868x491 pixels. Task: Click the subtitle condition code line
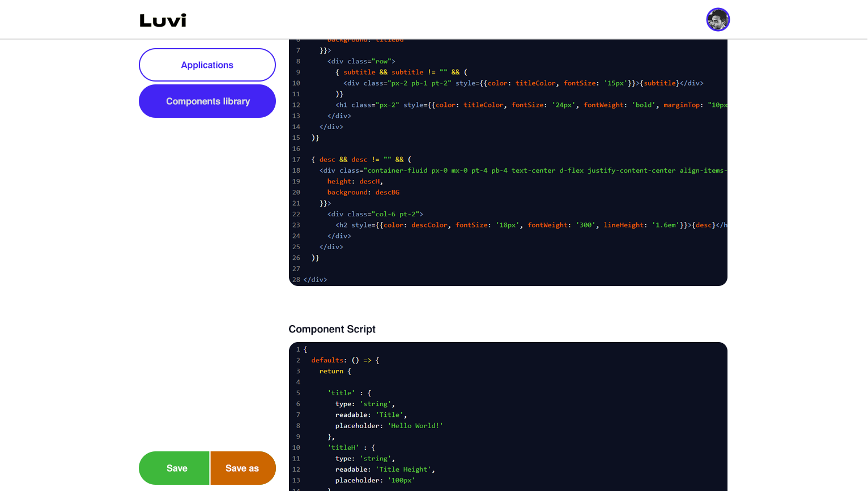(401, 72)
